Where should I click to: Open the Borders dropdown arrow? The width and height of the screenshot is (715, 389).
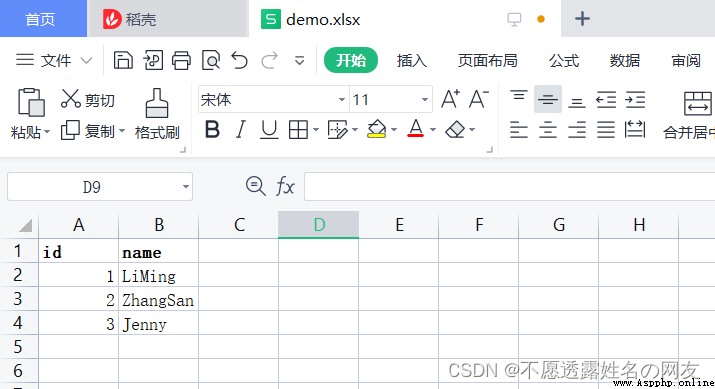(316, 130)
